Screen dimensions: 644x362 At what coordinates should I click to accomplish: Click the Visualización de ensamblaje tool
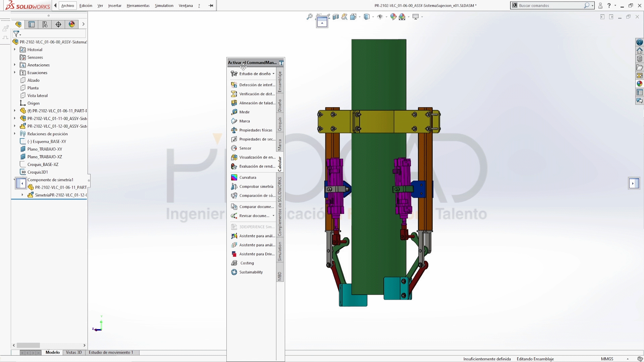click(253, 157)
